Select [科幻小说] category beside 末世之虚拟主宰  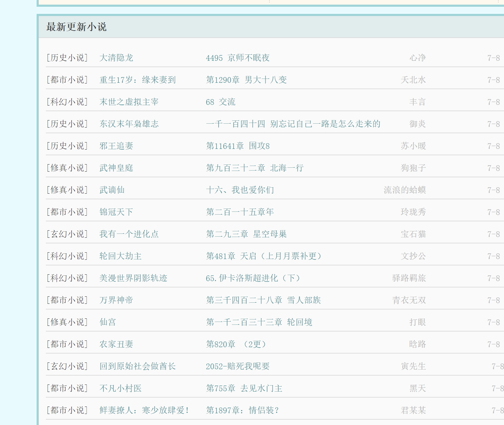[x=67, y=102]
